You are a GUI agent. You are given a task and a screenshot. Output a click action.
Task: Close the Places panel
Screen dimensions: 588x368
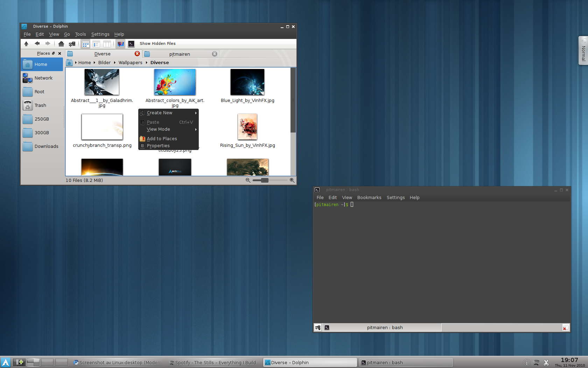(59, 53)
